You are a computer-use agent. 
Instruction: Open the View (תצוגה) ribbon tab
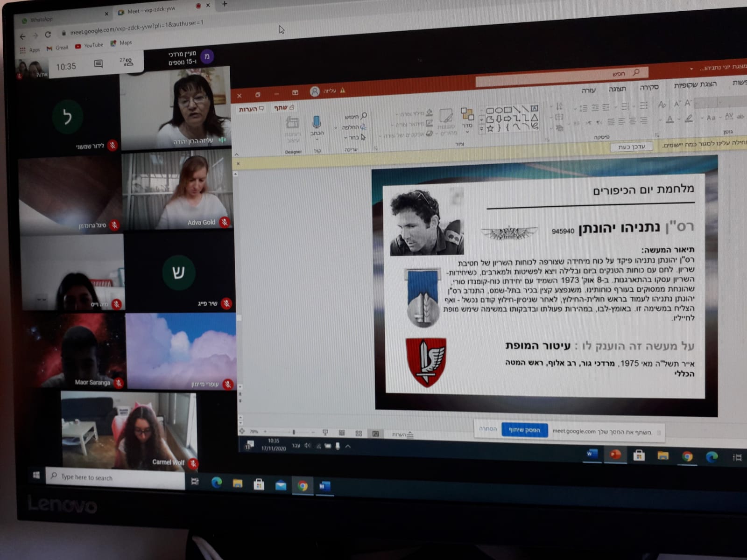tap(617, 89)
